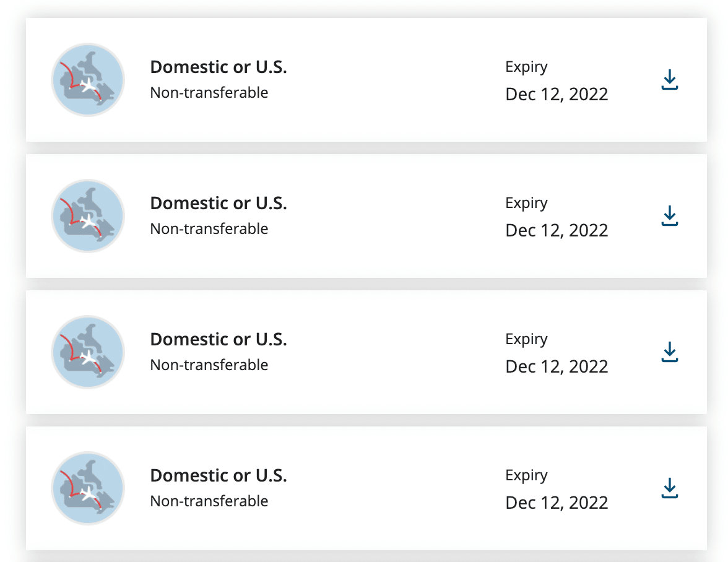Screen dimensions: 728x562
Task: Download the second Domestic or U.S. voucher
Action: tap(669, 217)
